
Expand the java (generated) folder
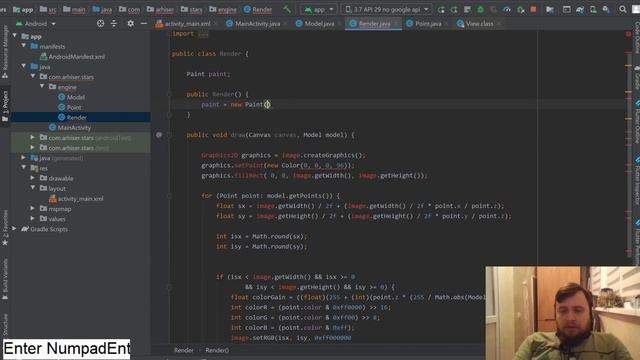pos(24,157)
